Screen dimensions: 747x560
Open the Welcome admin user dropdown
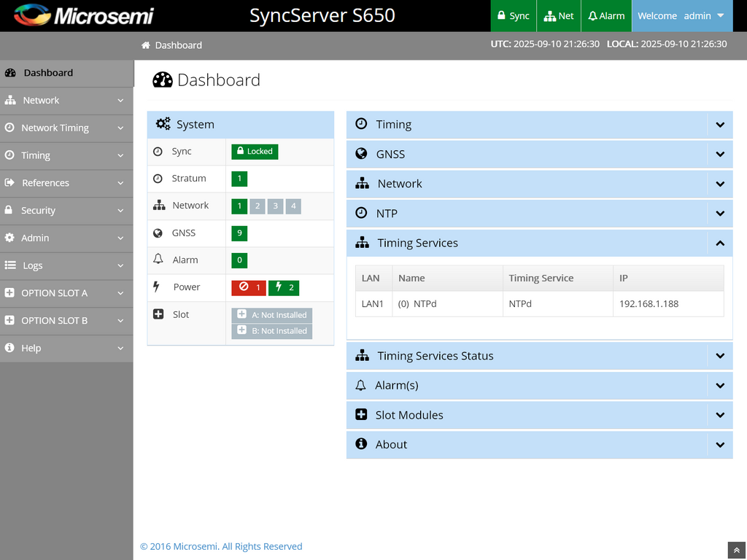click(682, 16)
